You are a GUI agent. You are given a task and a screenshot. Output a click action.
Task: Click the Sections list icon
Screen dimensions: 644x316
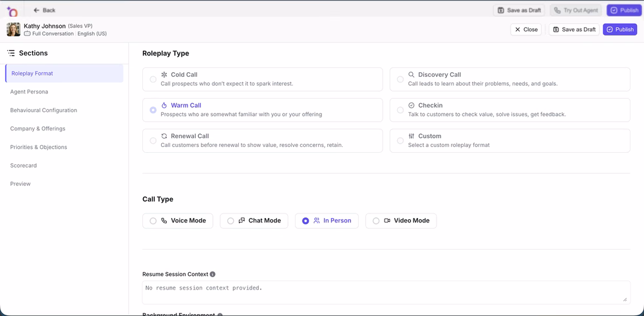point(11,53)
